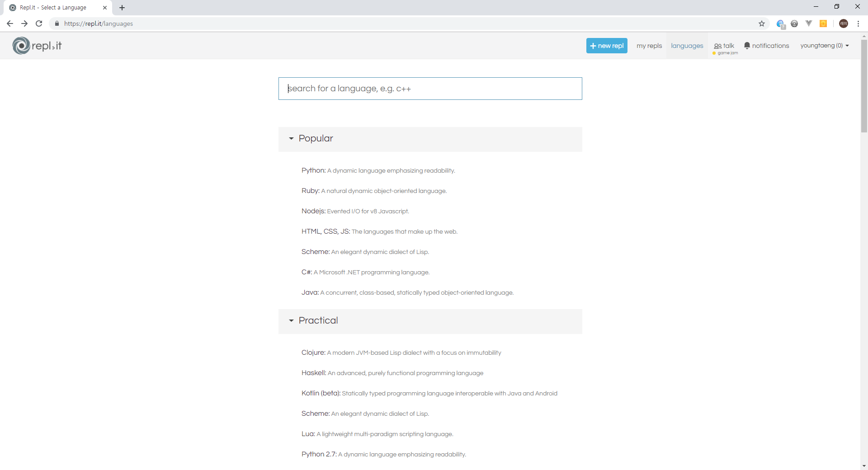868x470 pixels.
Task: Open the talk community page
Action: coord(724,46)
